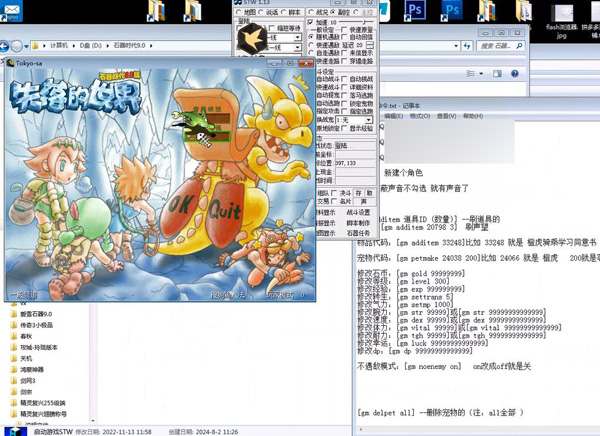The height and width of the screenshot is (436, 600).
Task: Enable the 显示经验 checkbox
Action: 344,129
